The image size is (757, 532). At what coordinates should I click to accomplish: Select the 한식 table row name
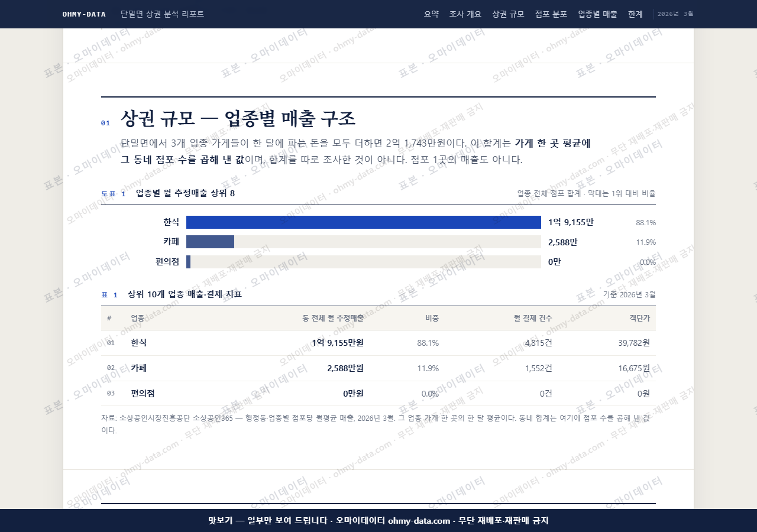pyautogui.click(x=139, y=343)
